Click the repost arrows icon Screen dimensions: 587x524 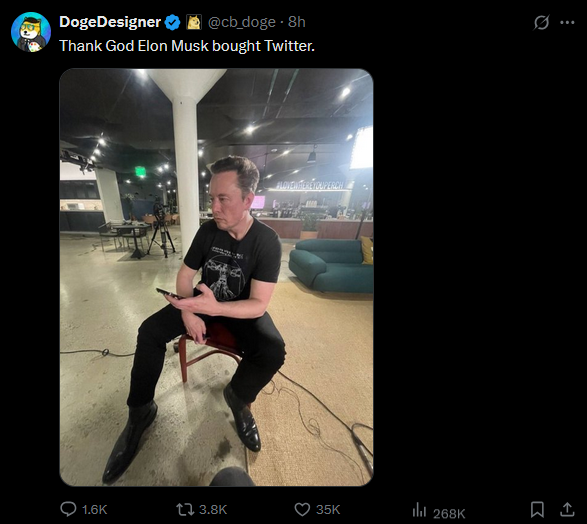pos(185,509)
